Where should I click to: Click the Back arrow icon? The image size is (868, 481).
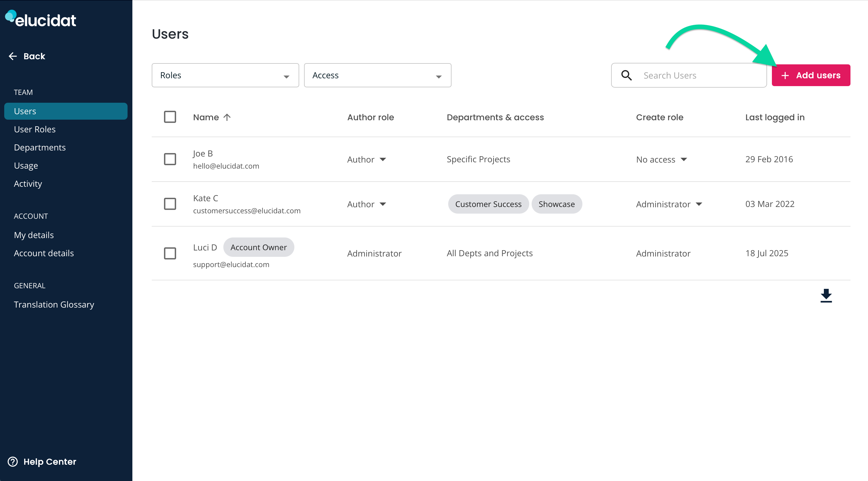pos(13,56)
